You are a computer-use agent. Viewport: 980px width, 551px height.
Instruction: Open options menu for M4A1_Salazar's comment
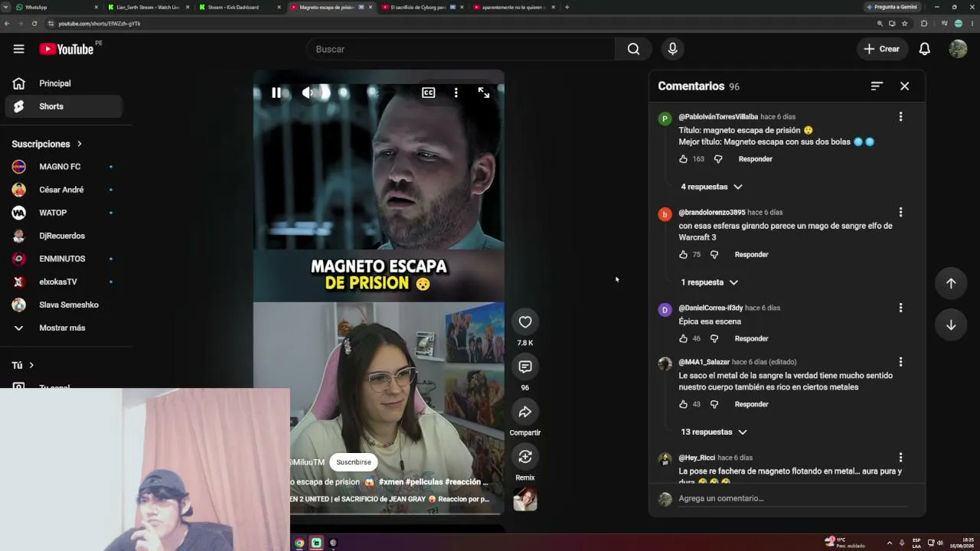click(900, 362)
